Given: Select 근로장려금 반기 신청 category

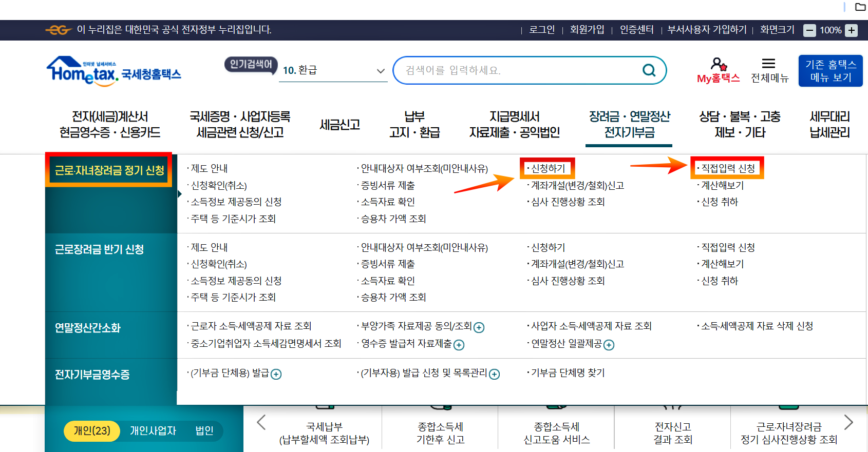Looking at the screenshot, I should point(99,249).
